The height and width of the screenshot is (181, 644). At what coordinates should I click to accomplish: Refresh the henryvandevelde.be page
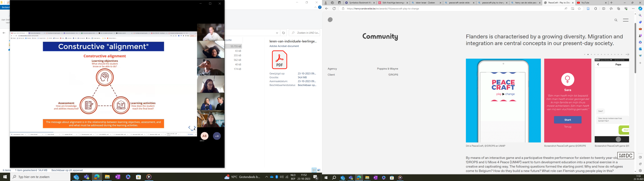click(334, 9)
